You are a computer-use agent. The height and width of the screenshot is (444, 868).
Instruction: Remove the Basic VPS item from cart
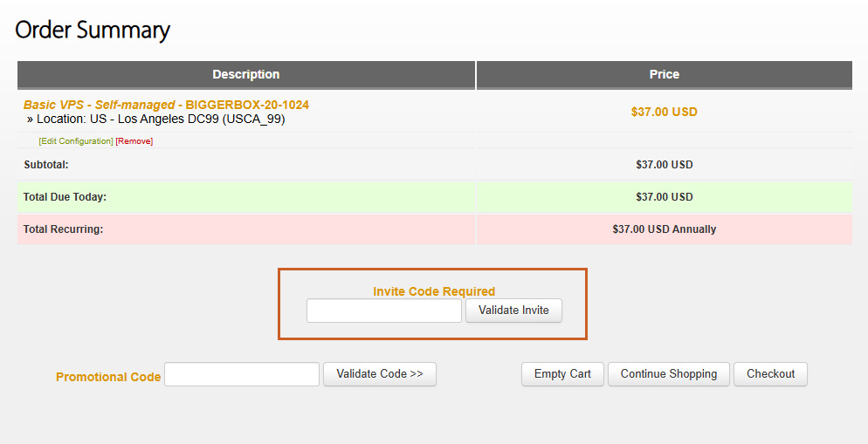[134, 141]
